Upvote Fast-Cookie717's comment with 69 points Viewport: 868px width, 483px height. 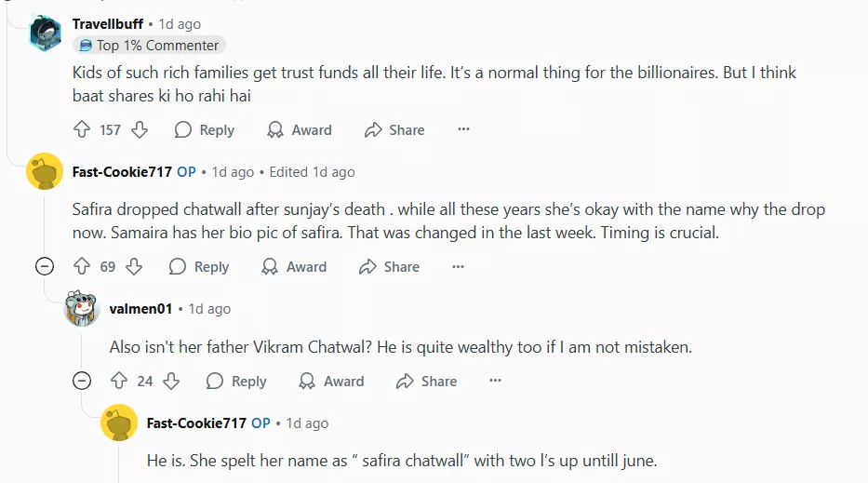(x=81, y=267)
